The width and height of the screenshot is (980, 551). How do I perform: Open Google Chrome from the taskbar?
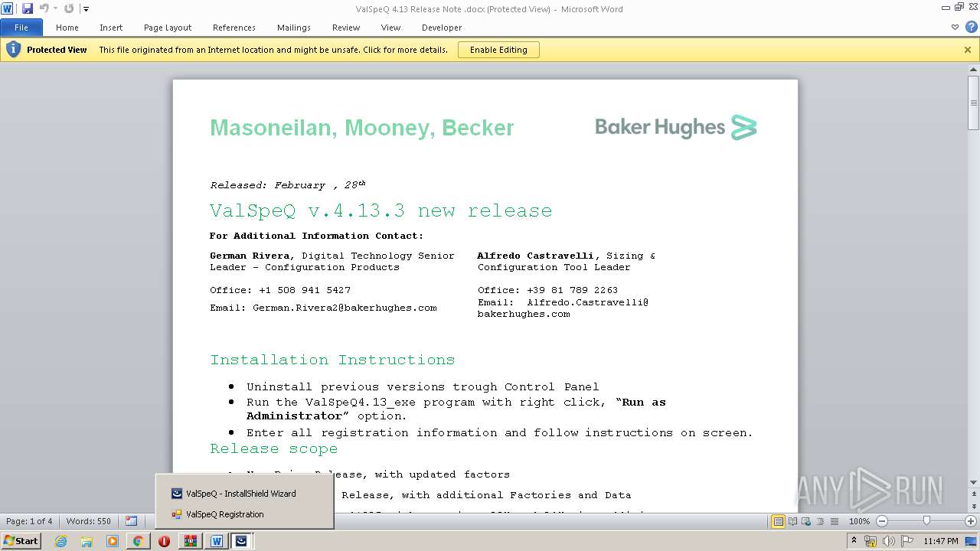pos(138,541)
